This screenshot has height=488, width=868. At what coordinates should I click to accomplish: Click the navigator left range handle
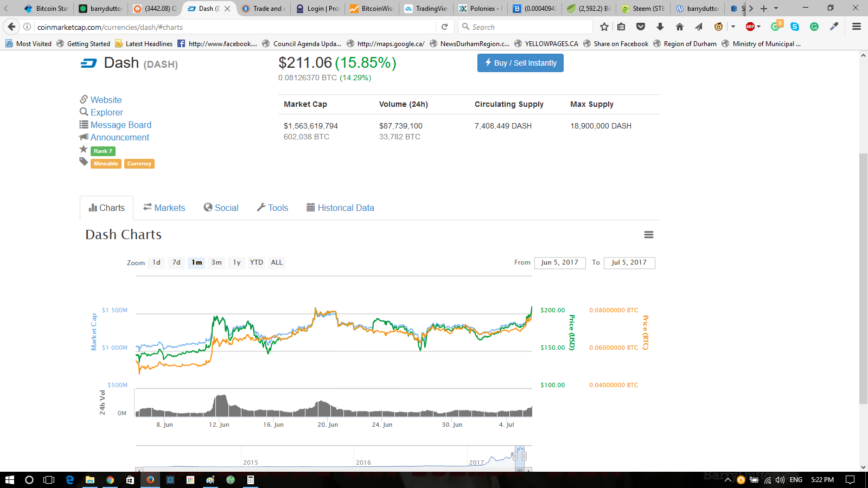pos(515,456)
